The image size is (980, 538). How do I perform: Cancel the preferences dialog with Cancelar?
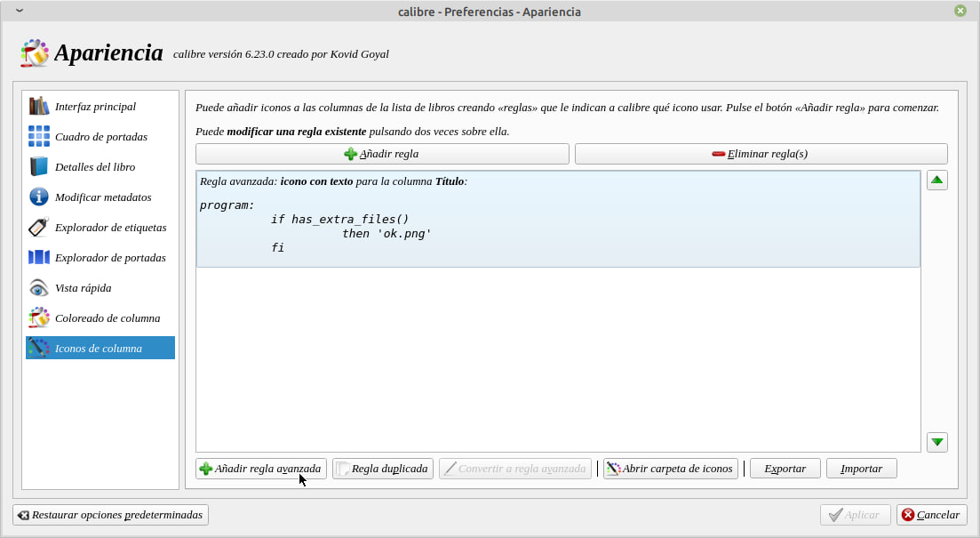tap(931, 515)
